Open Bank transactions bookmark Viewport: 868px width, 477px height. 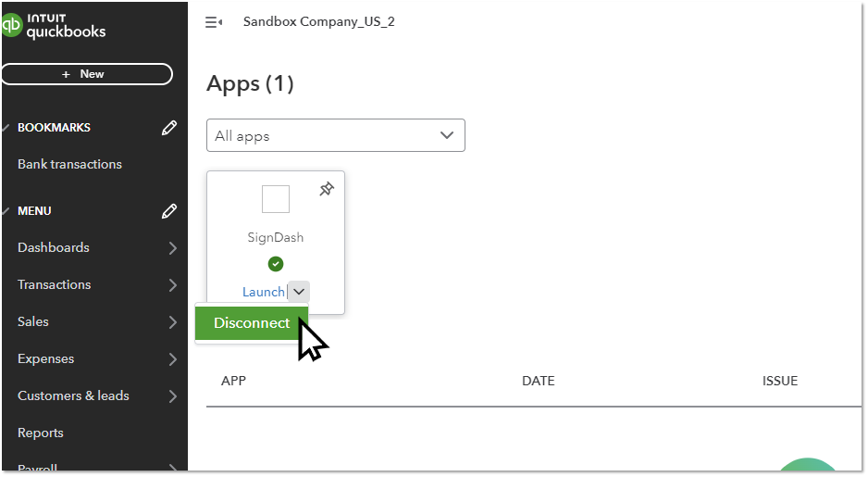(69, 164)
